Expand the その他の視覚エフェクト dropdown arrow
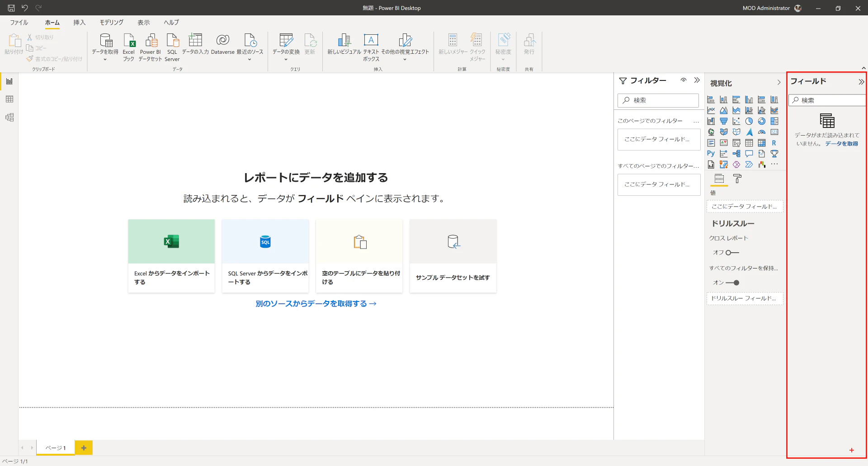Screen dimensions: 868x466 [405, 59]
